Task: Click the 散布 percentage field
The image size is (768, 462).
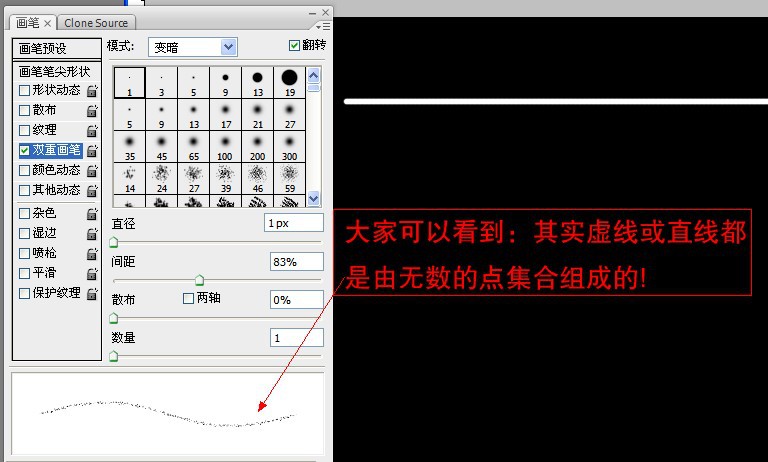Action: pos(297,299)
